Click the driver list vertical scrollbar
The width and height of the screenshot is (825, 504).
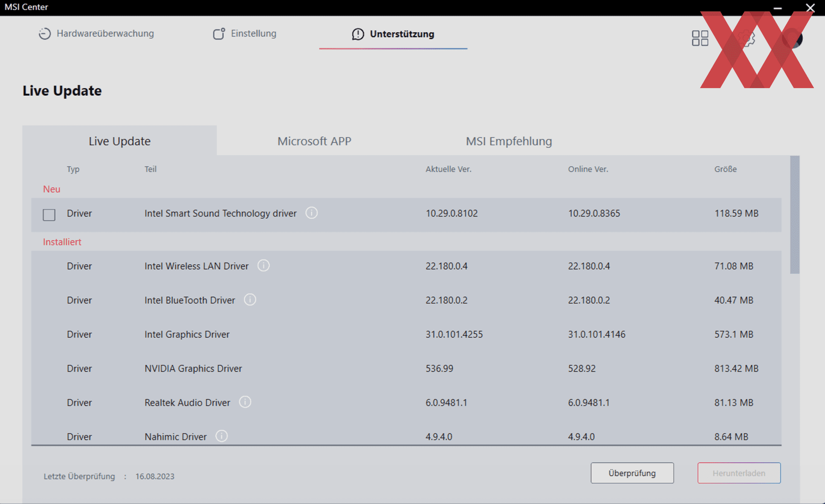[794, 215]
